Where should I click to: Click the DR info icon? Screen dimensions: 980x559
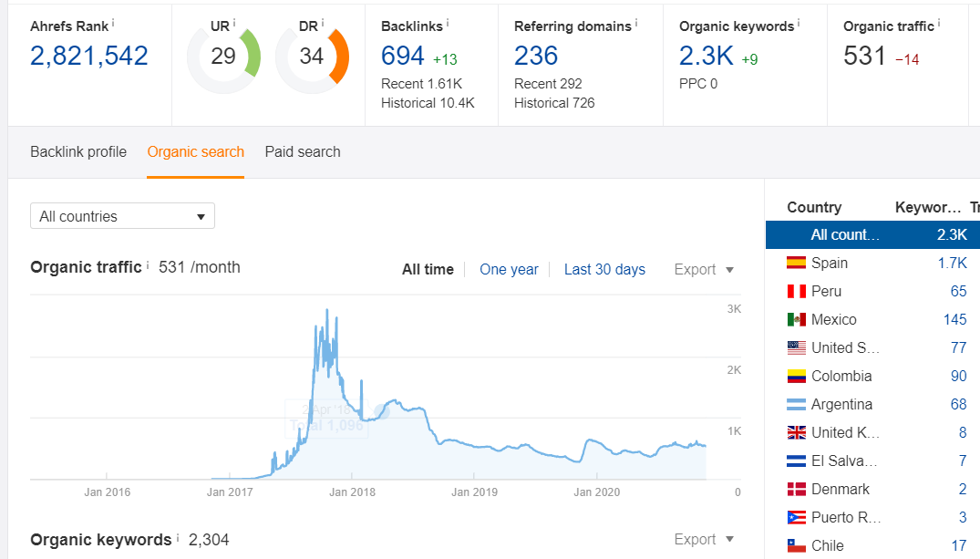tap(322, 23)
